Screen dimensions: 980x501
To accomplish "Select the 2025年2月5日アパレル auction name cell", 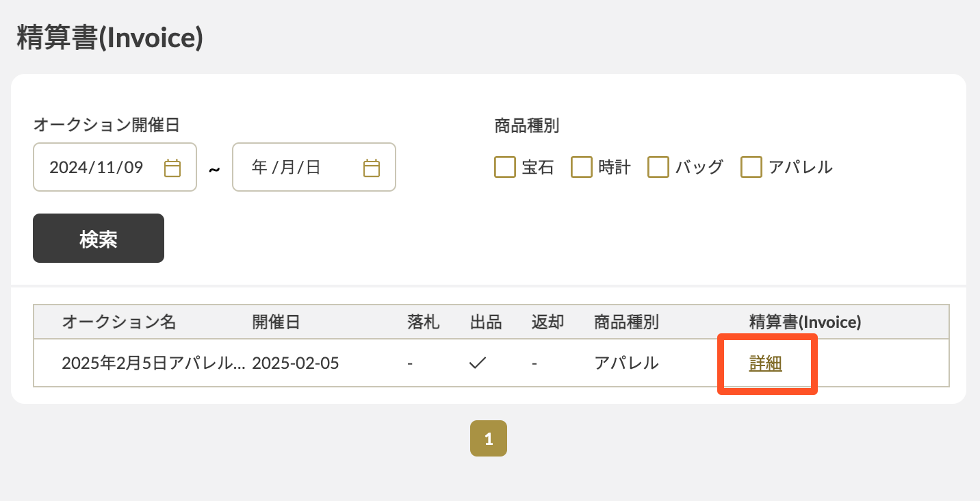I will (x=153, y=363).
